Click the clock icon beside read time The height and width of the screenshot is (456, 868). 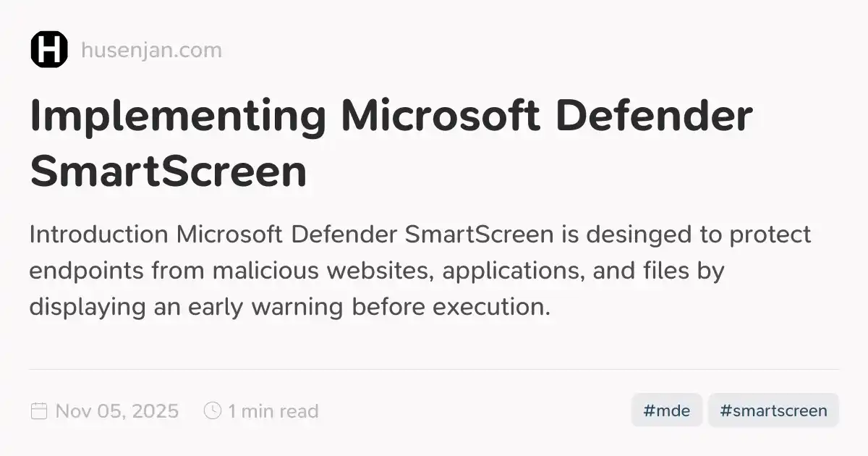coord(213,411)
